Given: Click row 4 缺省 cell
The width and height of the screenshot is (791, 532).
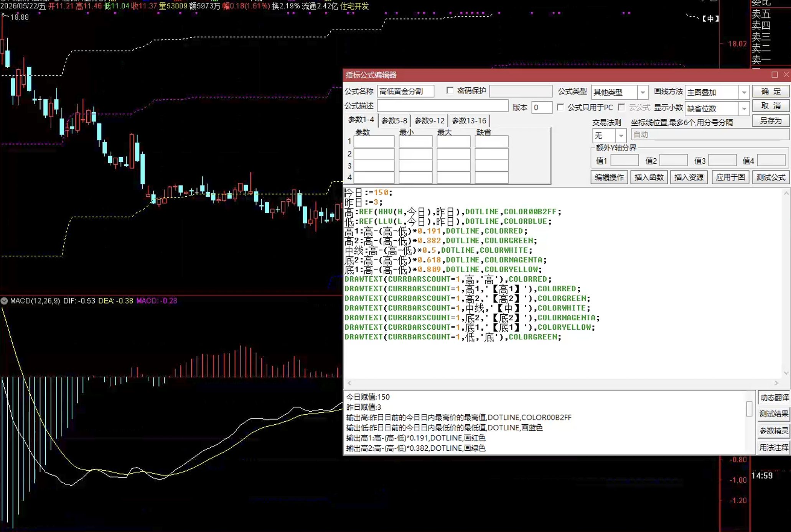Looking at the screenshot, I should pyautogui.click(x=491, y=177).
